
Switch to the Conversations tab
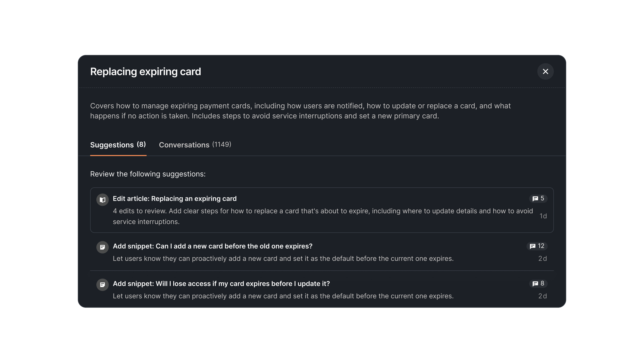(x=184, y=145)
